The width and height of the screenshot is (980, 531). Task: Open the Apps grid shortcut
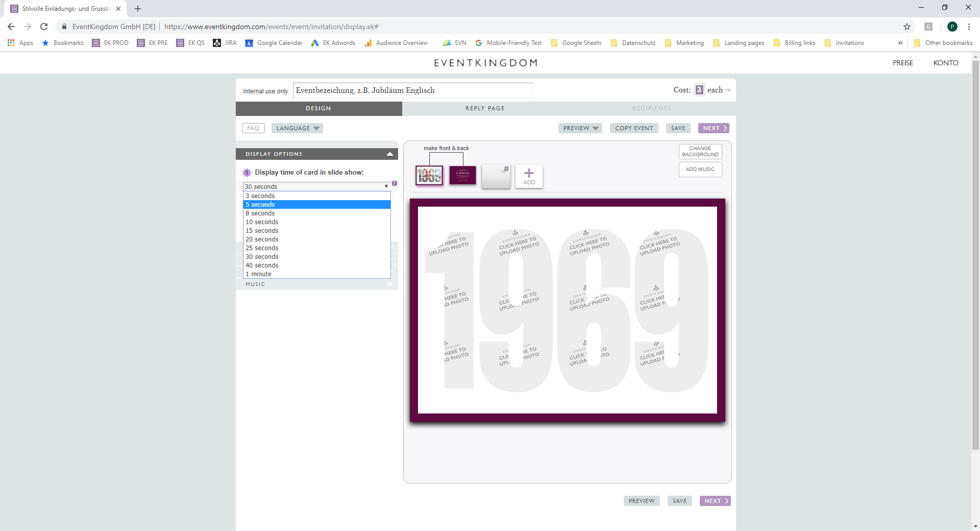(20, 43)
